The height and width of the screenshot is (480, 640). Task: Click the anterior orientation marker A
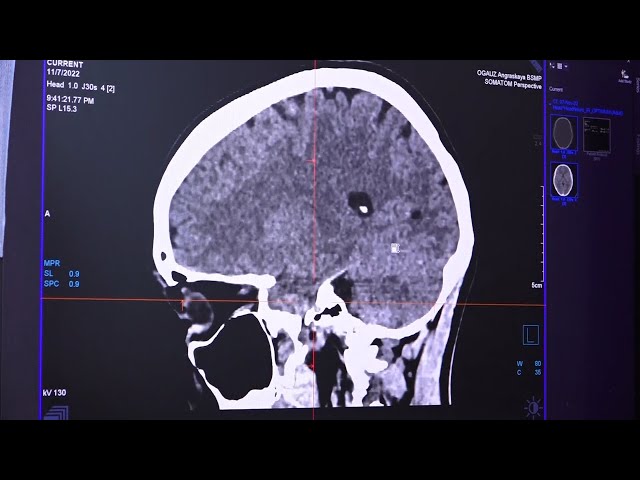pyautogui.click(x=48, y=214)
